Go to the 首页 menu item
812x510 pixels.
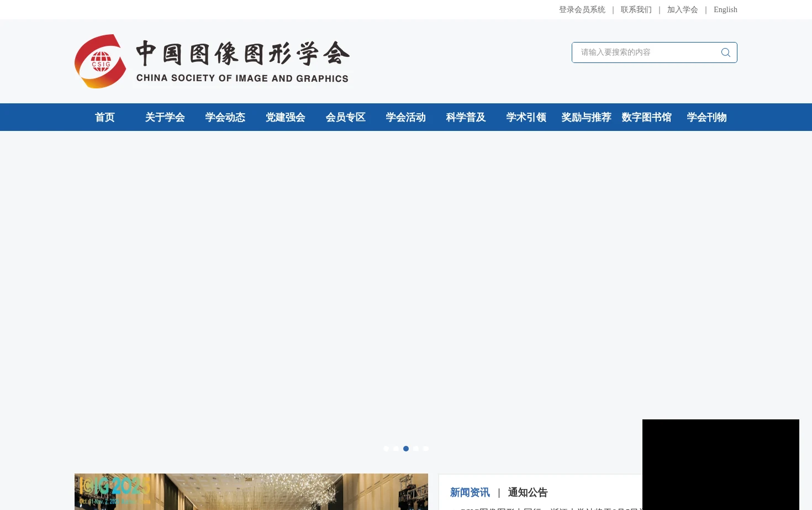[x=105, y=117]
